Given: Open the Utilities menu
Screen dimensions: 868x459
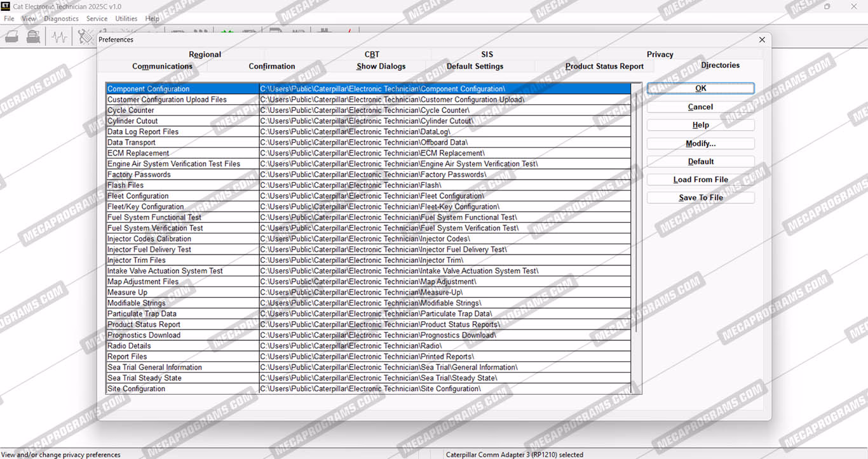Looking at the screenshot, I should click(x=126, y=19).
